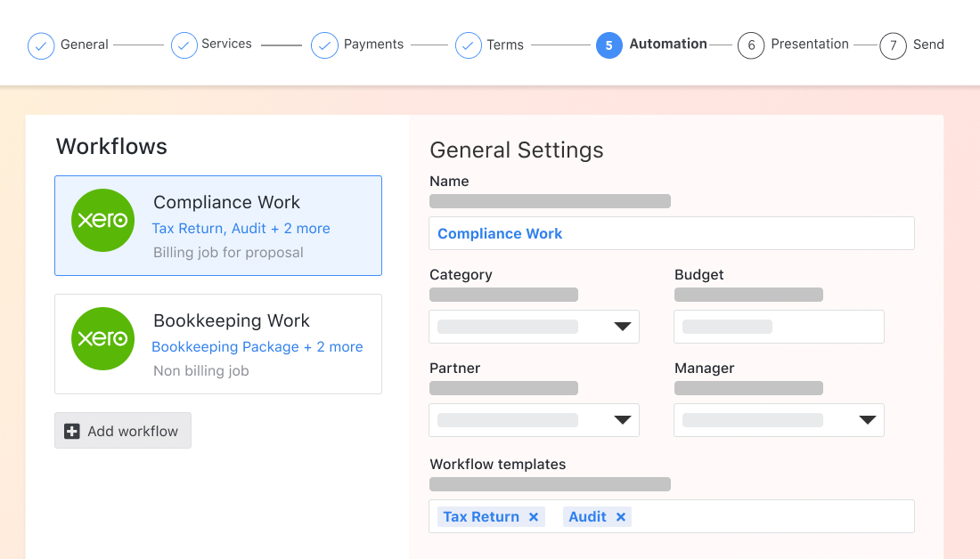Click the Payments step checkmark icon
Viewport: 980px width, 559px height.
pyautogui.click(x=324, y=45)
